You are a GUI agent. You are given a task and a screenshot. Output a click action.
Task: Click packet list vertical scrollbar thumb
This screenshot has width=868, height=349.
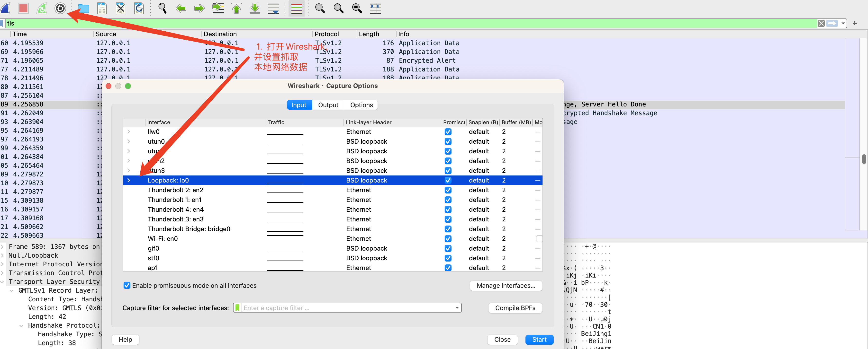pos(864,159)
